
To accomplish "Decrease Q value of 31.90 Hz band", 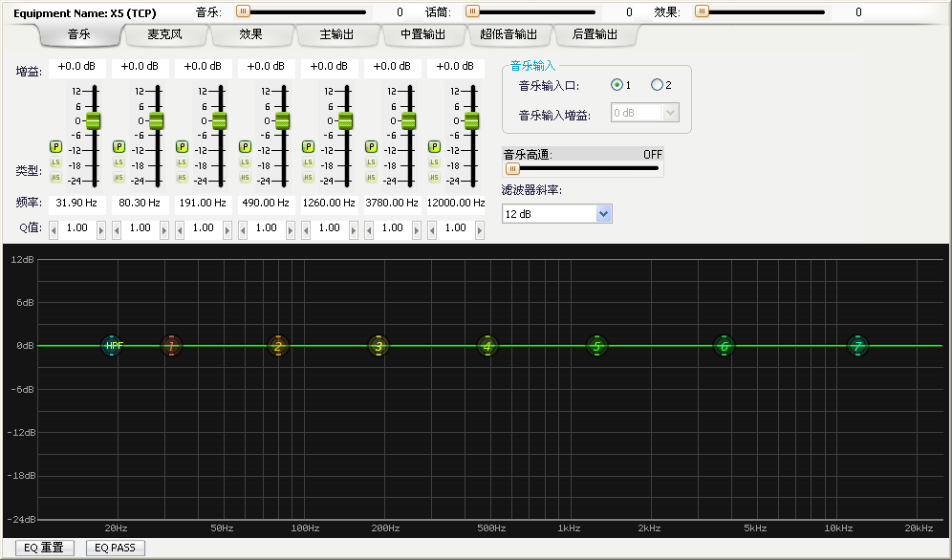I will [54, 229].
